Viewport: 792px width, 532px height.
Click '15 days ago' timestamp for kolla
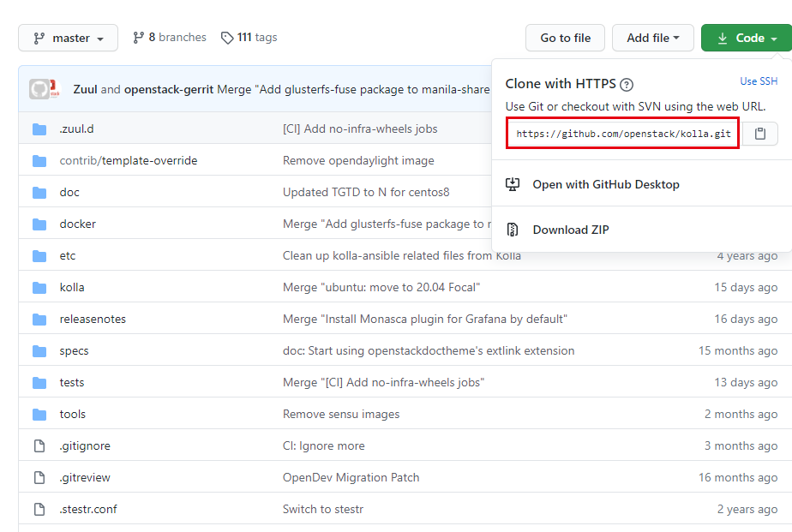(x=746, y=287)
